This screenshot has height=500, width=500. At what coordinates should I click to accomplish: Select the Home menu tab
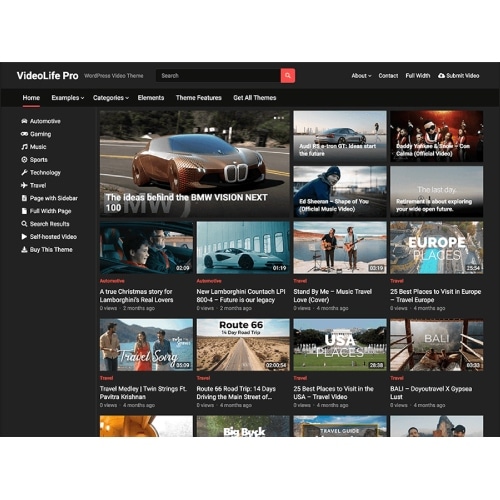pos(31,98)
